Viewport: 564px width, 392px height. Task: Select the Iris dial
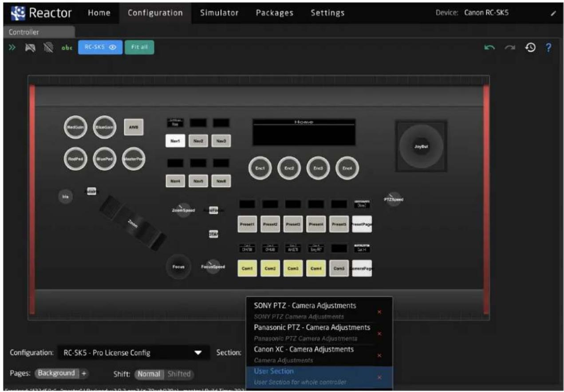point(66,197)
